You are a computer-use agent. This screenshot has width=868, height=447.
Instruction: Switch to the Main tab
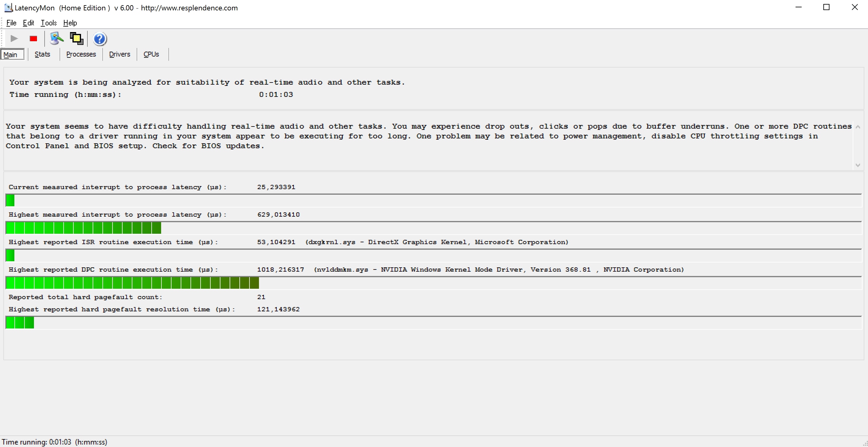pyautogui.click(x=13, y=54)
